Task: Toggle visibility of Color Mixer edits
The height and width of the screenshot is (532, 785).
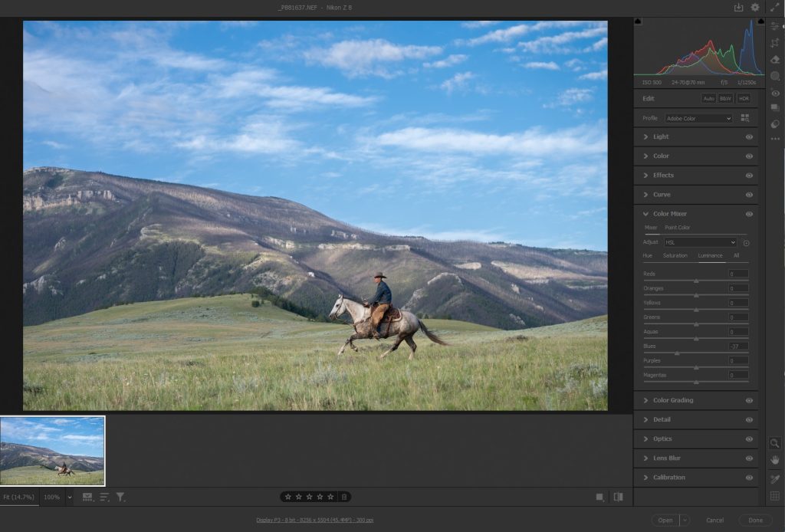Action: pos(749,214)
